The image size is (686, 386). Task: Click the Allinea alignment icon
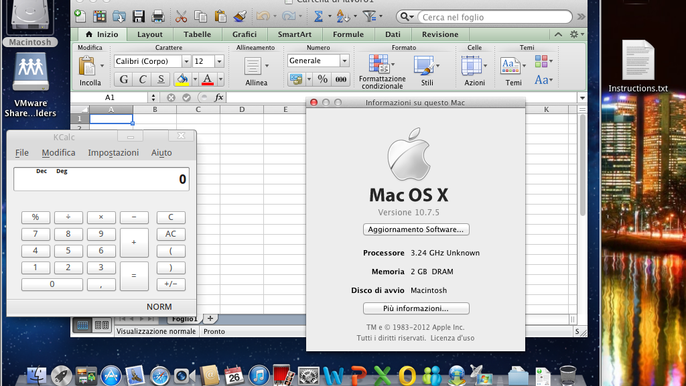(x=253, y=67)
